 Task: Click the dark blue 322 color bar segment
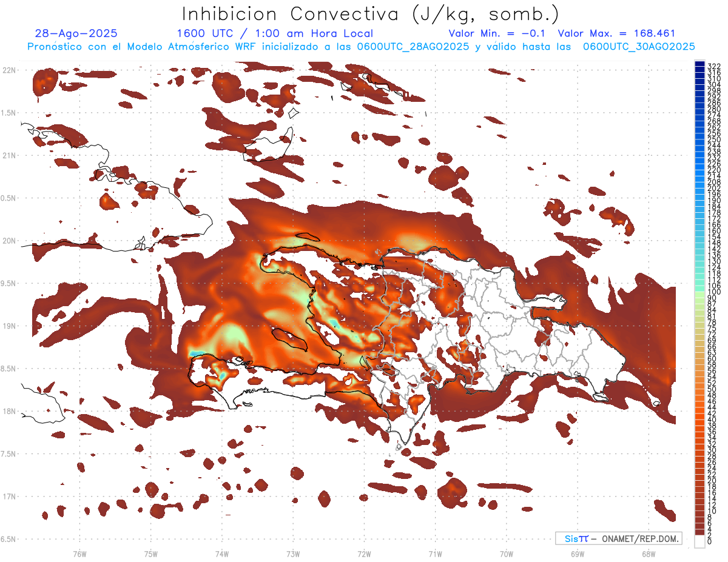(700, 63)
